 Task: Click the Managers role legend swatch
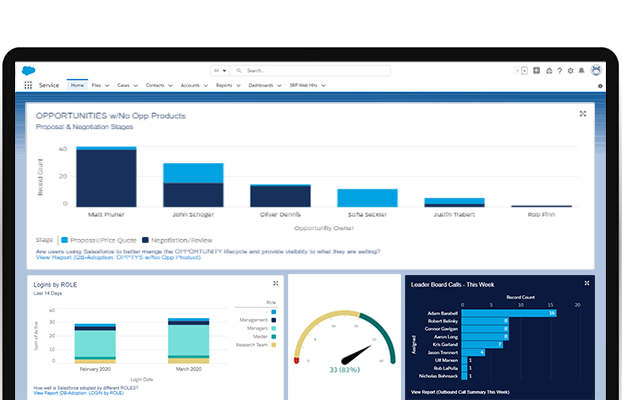tap(274, 328)
